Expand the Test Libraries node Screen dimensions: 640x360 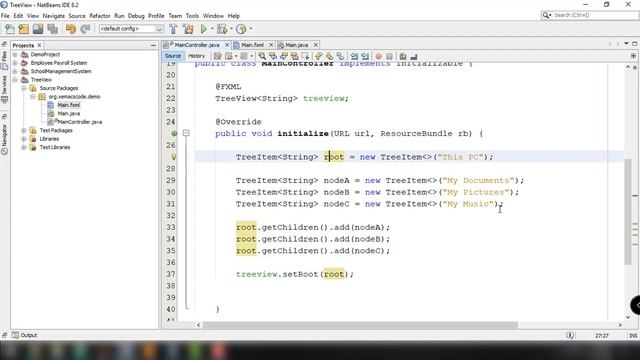point(24,147)
